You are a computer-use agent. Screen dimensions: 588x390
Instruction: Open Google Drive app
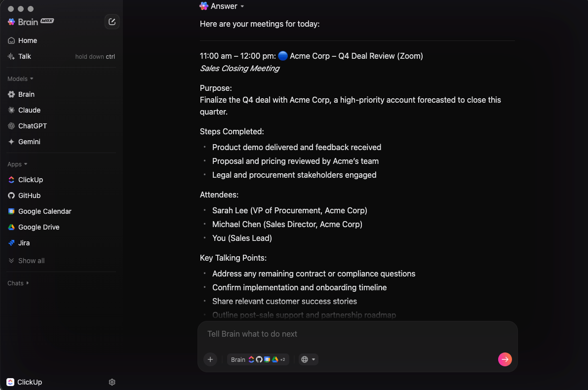point(39,227)
